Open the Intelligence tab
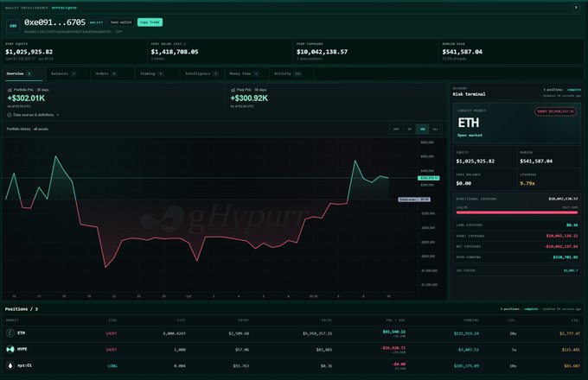The height and width of the screenshot is (380, 588). click(201, 74)
